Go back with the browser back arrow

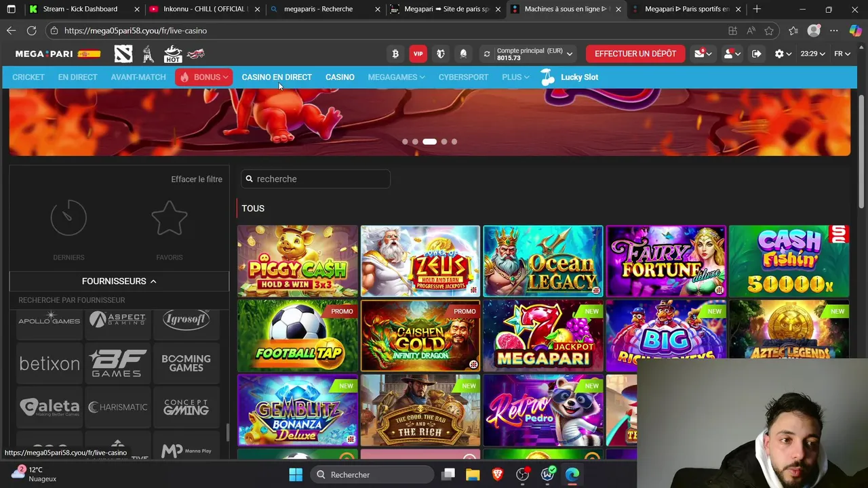click(11, 30)
